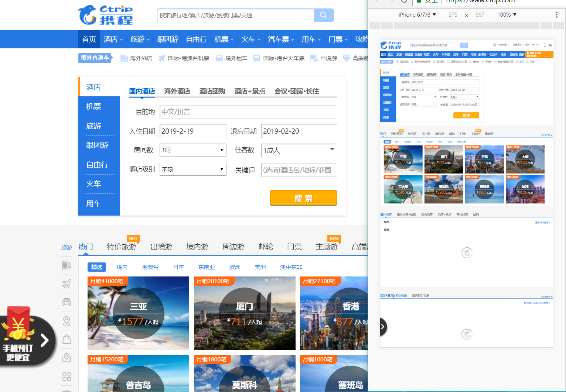Expand the 火车 nav menu
566x392 pixels.
251,39
